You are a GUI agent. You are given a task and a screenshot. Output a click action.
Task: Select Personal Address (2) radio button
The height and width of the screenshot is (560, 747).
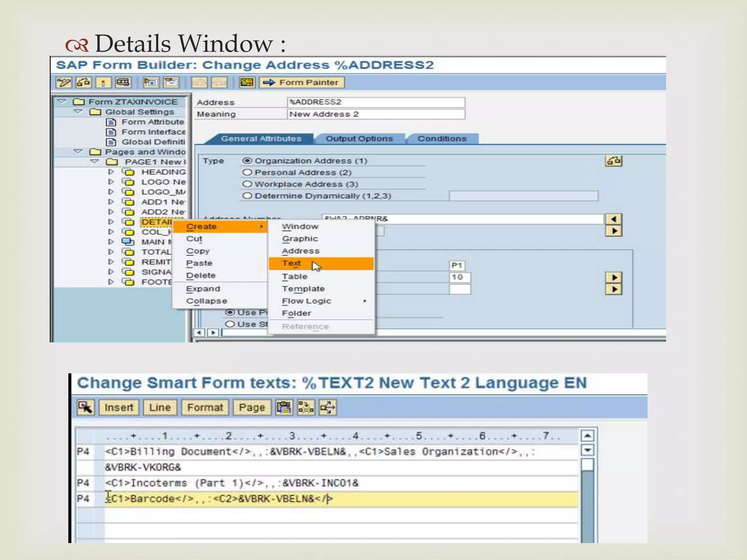(247, 172)
